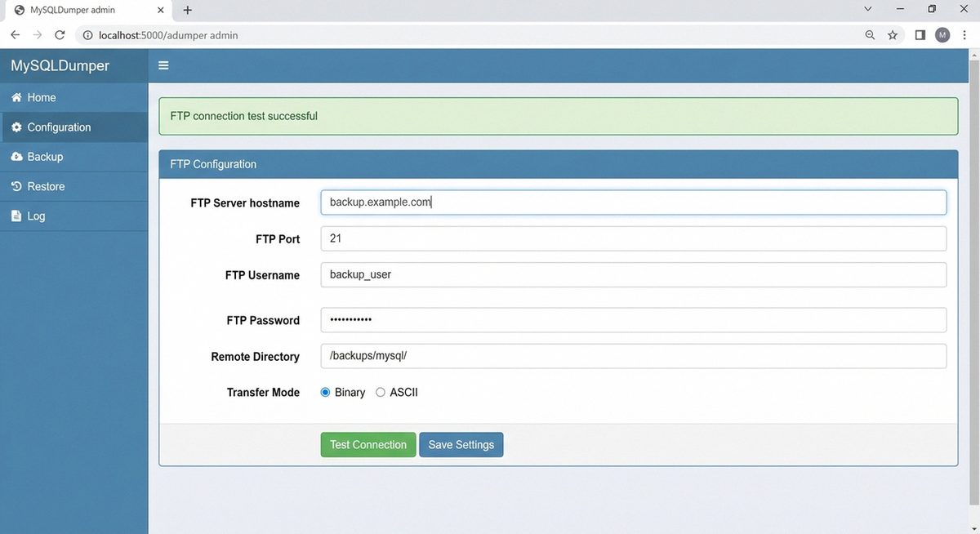This screenshot has height=534, width=980.
Task: Open the Backup menu item
Action: pos(74,157)
